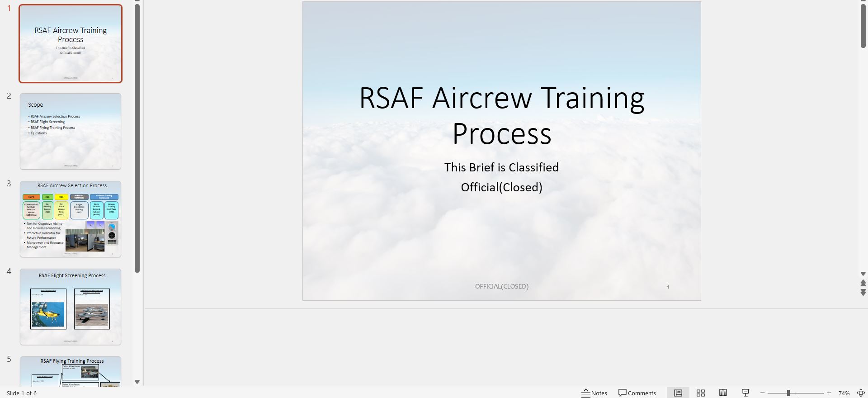Select RSAF Aircrew Selection Process thumbnail
868x398 pixels.
pos(71,219)
